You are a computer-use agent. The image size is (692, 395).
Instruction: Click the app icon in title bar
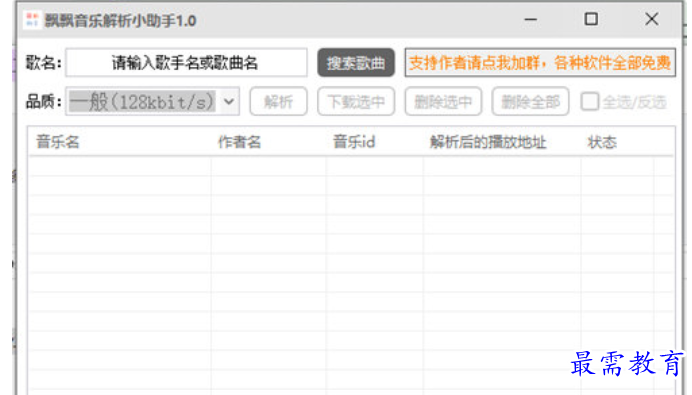coord(32,20)
